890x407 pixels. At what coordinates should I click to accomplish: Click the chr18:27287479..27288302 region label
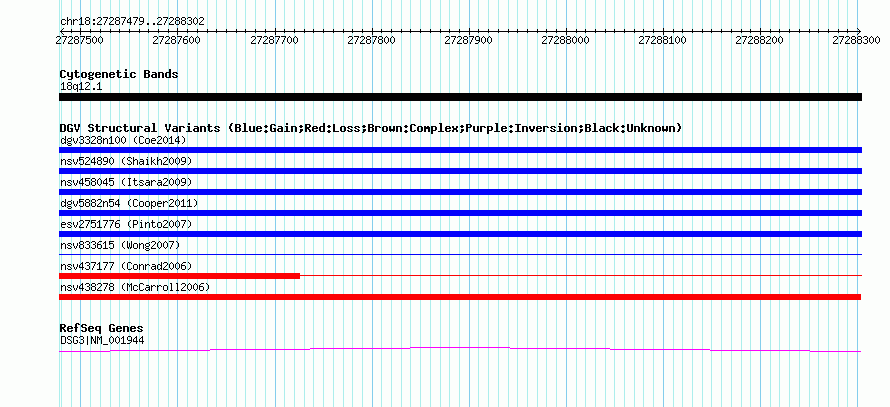point(132,22)
